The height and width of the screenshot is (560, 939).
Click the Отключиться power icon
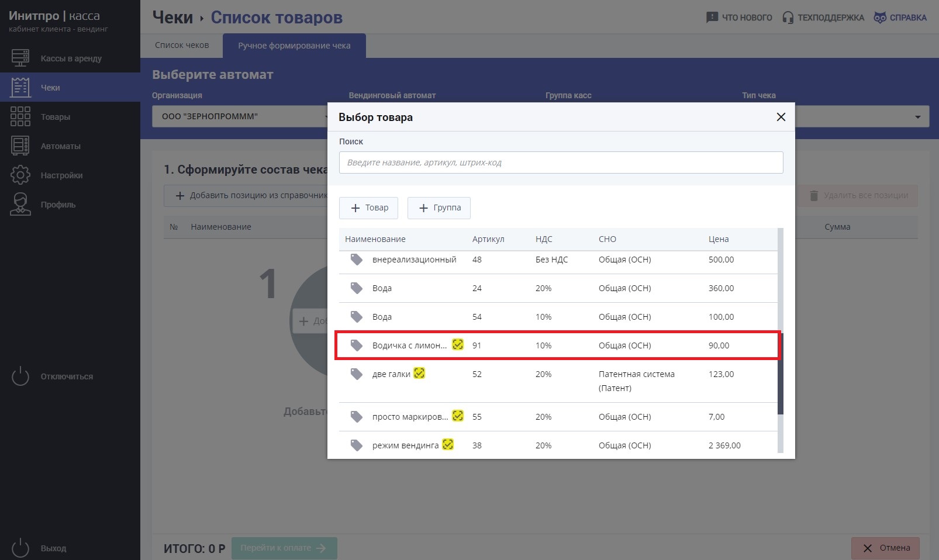click(x=20, y=376)
